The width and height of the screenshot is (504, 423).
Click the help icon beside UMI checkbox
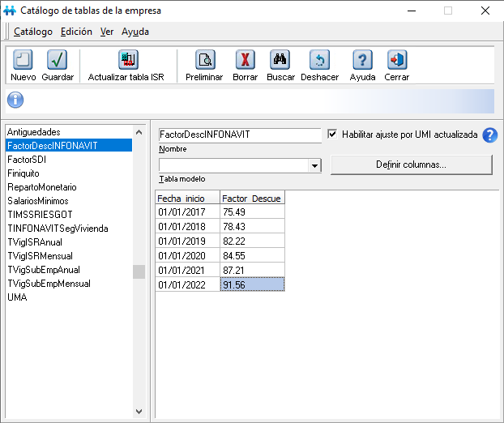pos(490,135)
